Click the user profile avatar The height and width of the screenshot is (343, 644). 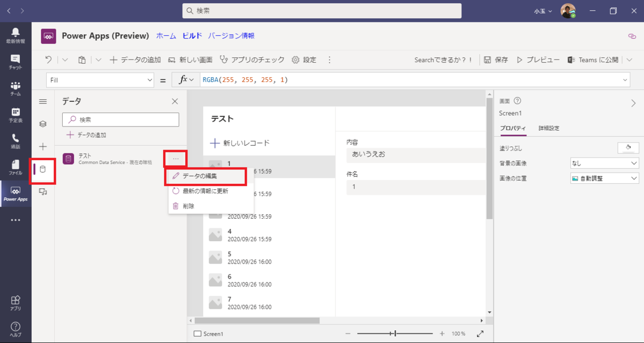(x=568, y=11)
